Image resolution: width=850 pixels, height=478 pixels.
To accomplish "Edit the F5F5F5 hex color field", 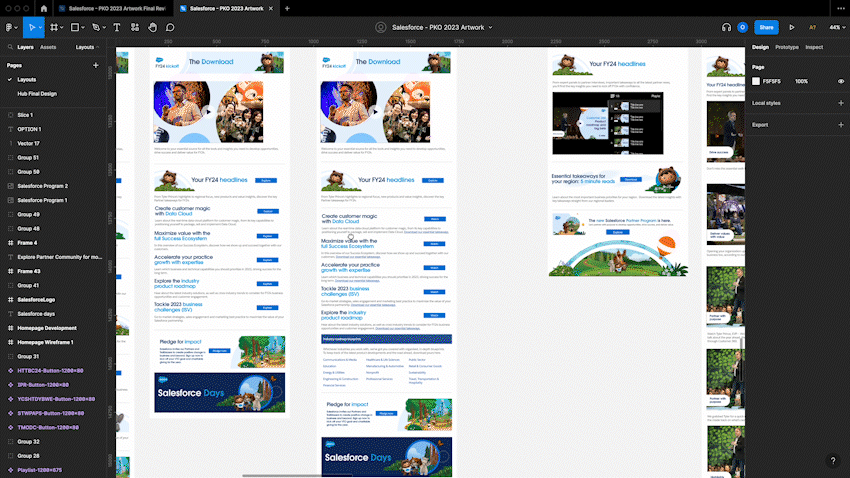I will click(771, 81).
